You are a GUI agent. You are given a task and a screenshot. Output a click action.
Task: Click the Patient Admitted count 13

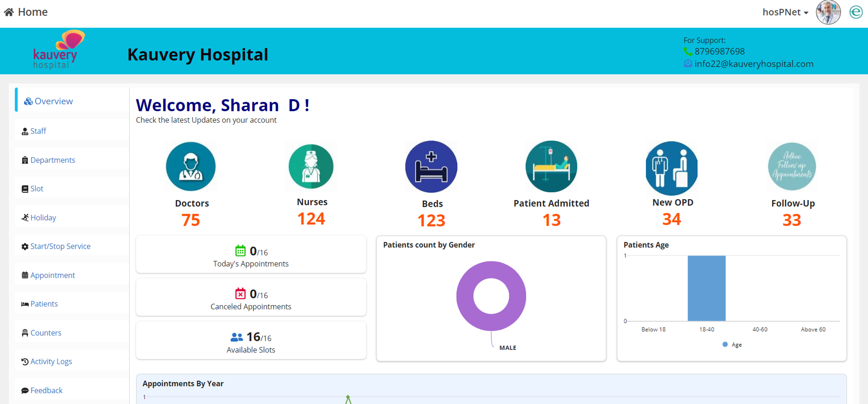pyautogui.click(x=552, y=220)
